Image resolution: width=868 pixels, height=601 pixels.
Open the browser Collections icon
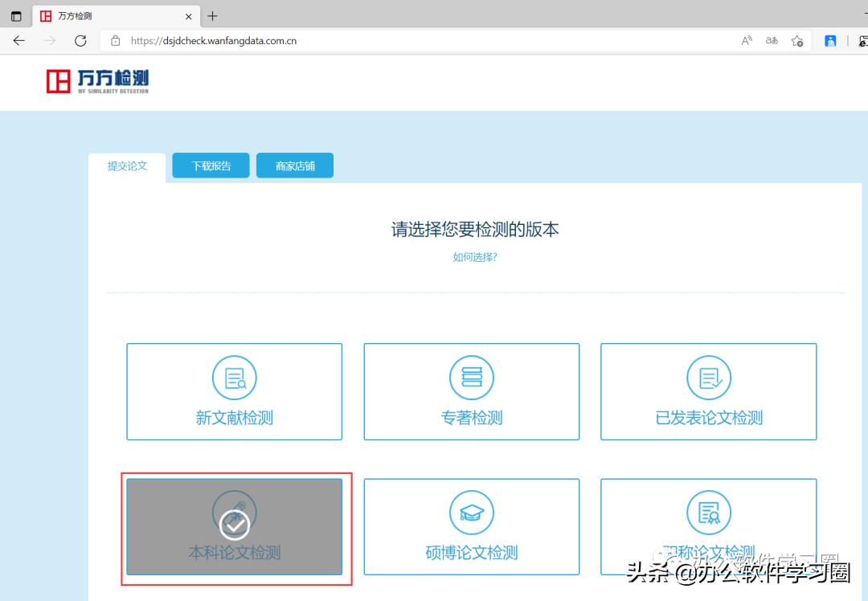[x=830, y=39]
